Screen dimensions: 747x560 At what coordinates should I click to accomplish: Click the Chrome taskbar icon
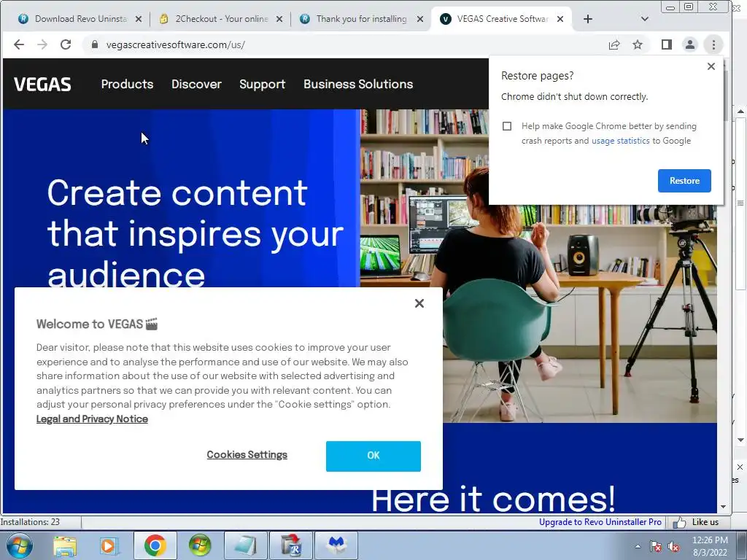(x=155, y=546)
